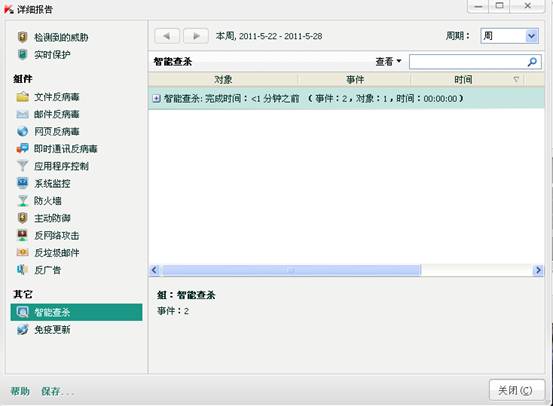Click the 系统监控 monitor icon

click(23, 183)
